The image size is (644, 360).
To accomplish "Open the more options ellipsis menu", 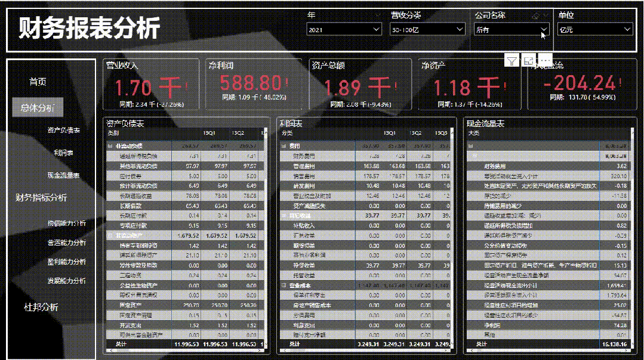I will pos(544,60).
